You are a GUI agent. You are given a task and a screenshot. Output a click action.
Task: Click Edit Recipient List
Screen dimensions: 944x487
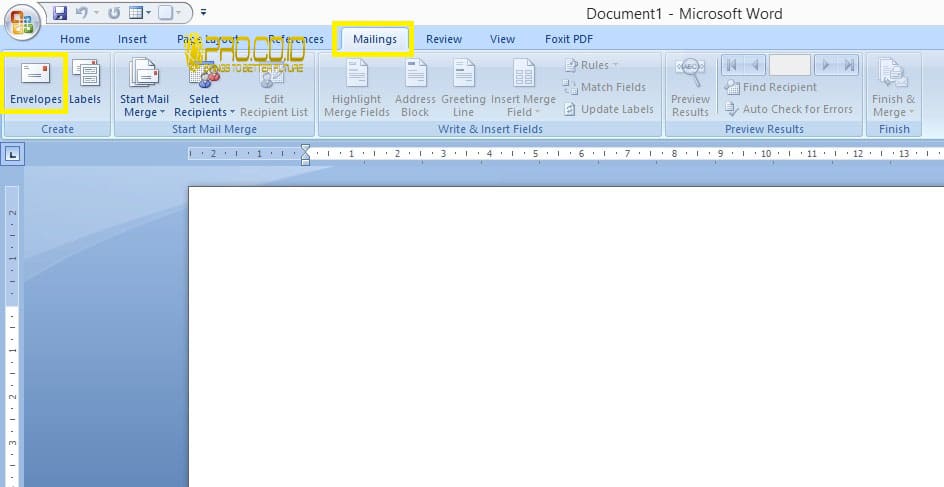274,88
